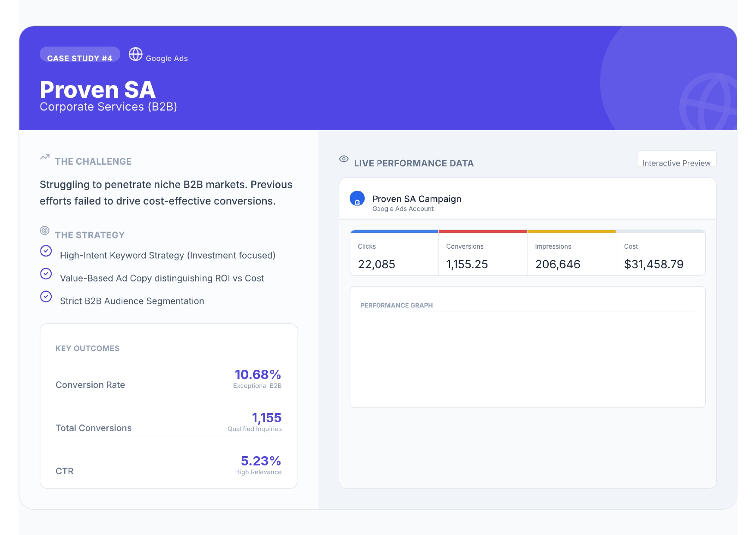The height and width of the screenshot is (535, 756).
Task: Click the yellow bar above Impressions
Action: (x=572, y=232)
